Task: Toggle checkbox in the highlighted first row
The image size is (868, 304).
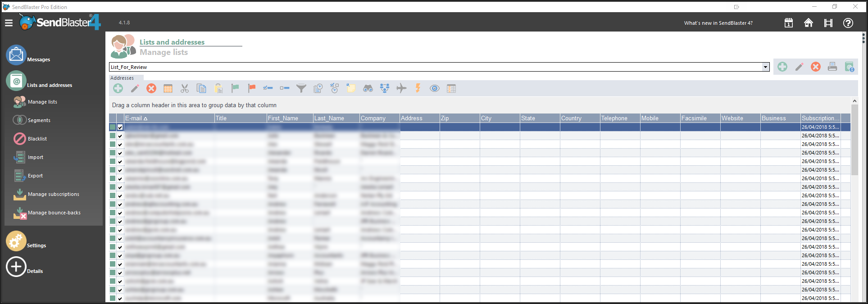Action: 120,127
